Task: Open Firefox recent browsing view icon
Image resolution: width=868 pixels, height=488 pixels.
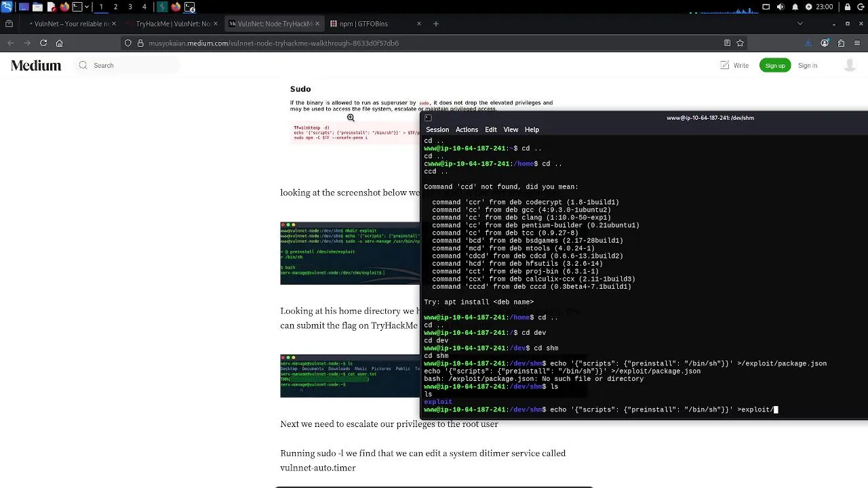Action: (9, 24)
